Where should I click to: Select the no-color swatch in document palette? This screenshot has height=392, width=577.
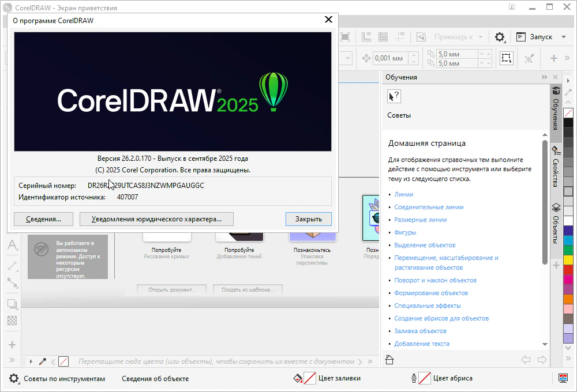tap(63, 361)
